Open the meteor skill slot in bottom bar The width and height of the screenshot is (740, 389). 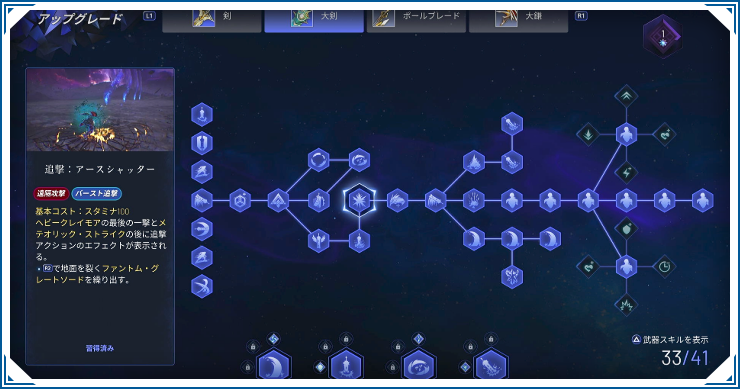tap(491, 364)
